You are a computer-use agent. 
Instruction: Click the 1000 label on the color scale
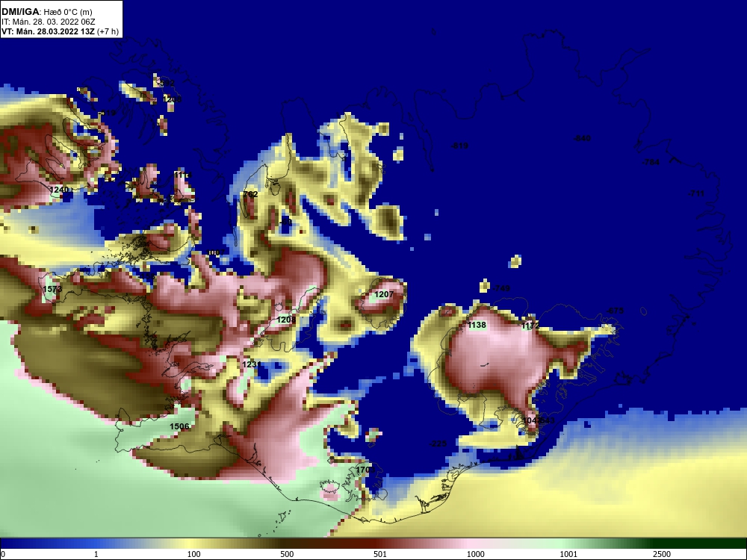pyautogui.click(x=476, y=554)
